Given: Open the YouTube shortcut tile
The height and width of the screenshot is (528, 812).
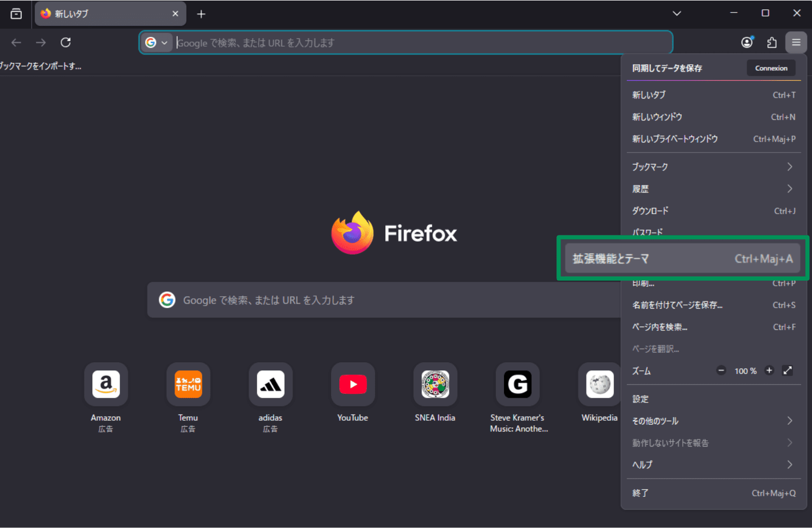Looking at the screenshot, I should (x=353, y=384).
